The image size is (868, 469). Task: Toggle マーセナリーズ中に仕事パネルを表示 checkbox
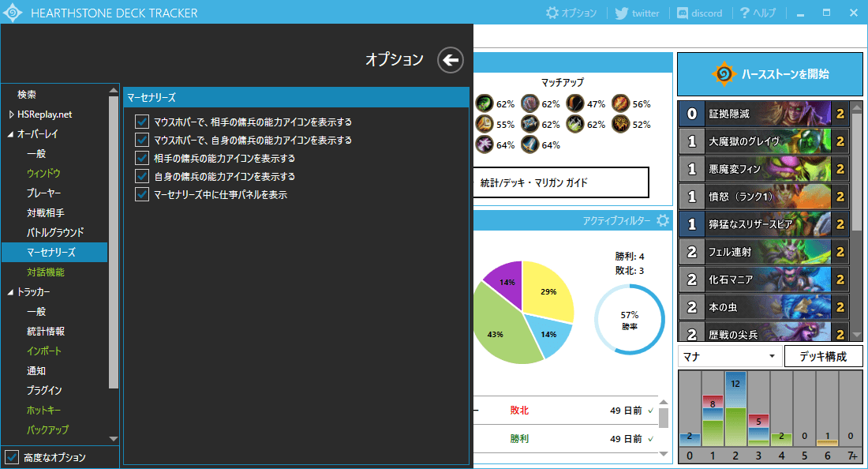tap(142, 195)
